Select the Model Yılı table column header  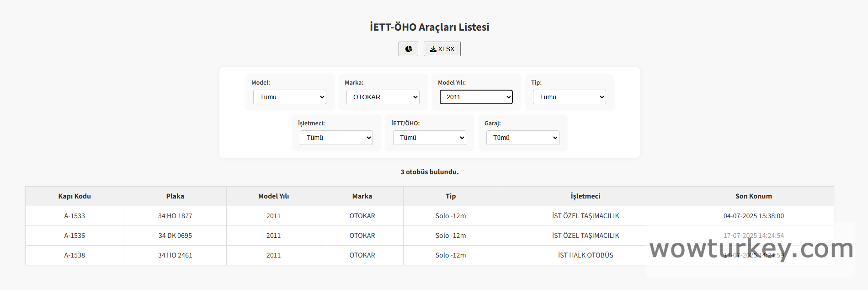273,196
